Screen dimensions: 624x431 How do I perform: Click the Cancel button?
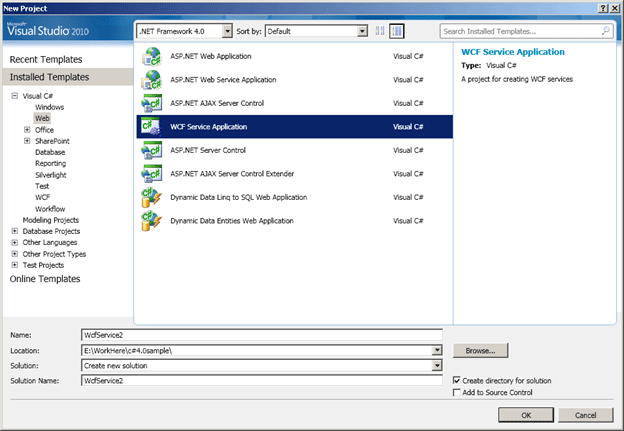(585, 415)
